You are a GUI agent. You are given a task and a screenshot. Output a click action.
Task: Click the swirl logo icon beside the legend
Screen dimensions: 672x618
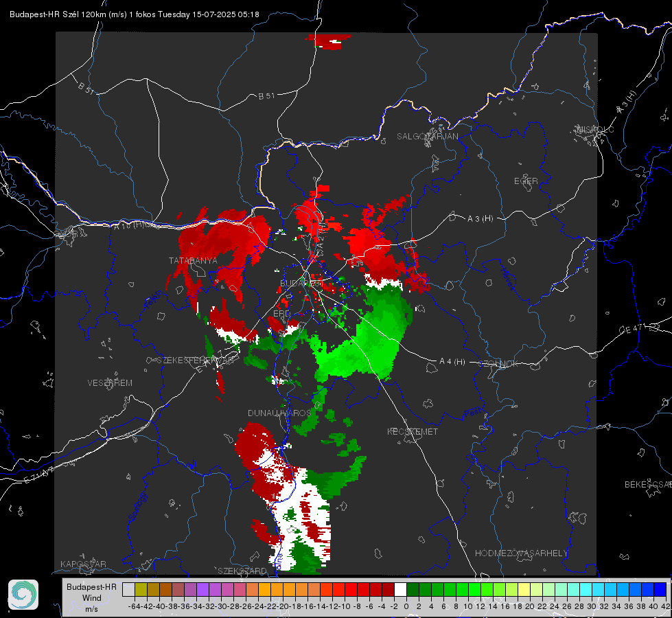(x=23, y=595)
